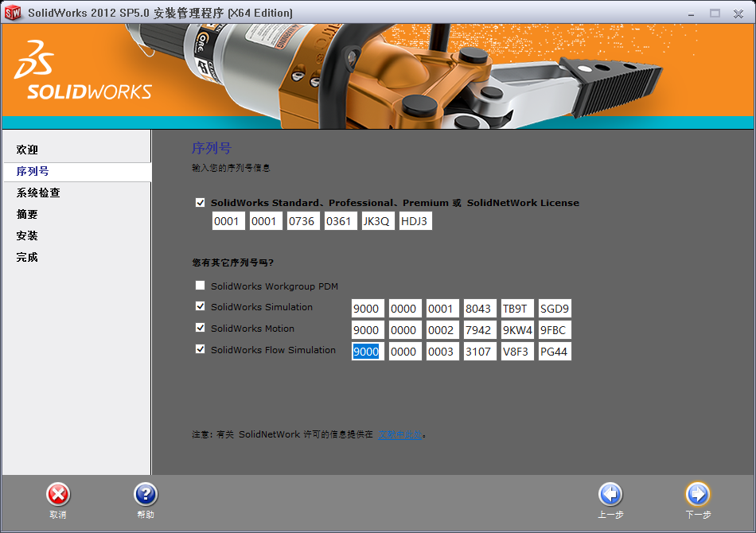
Task: Click main serial field containing 0361
Action: tap(341, 221)
